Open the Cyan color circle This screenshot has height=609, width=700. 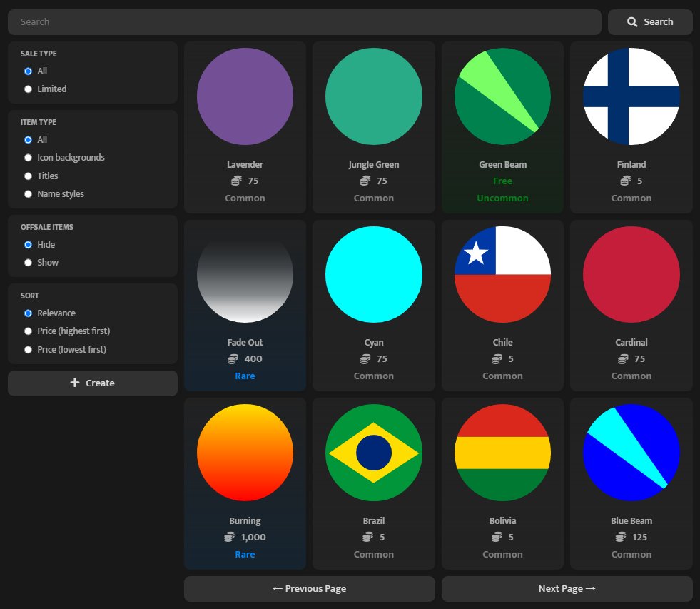pos(374,274)
